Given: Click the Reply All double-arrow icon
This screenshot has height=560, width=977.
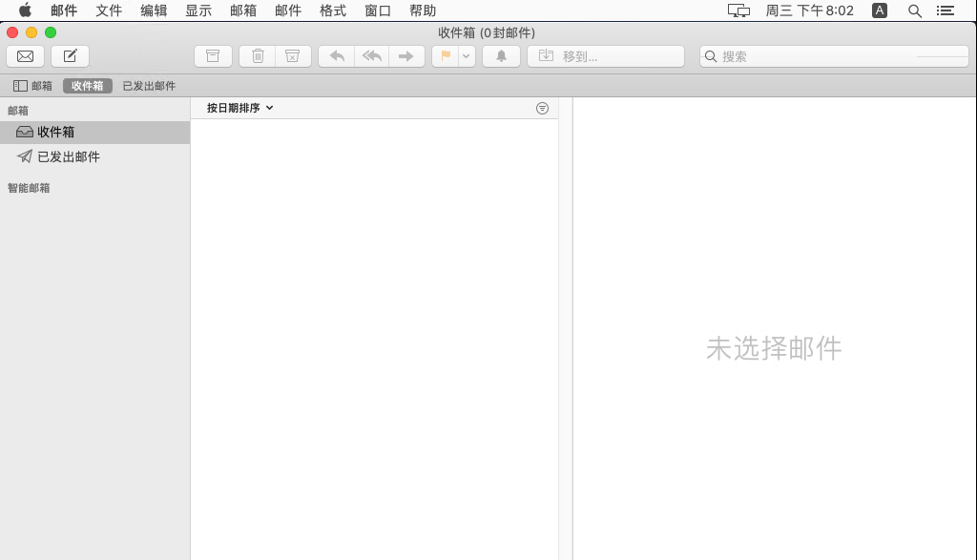Looking at the screenshot, I should click(x=371, y=56).
